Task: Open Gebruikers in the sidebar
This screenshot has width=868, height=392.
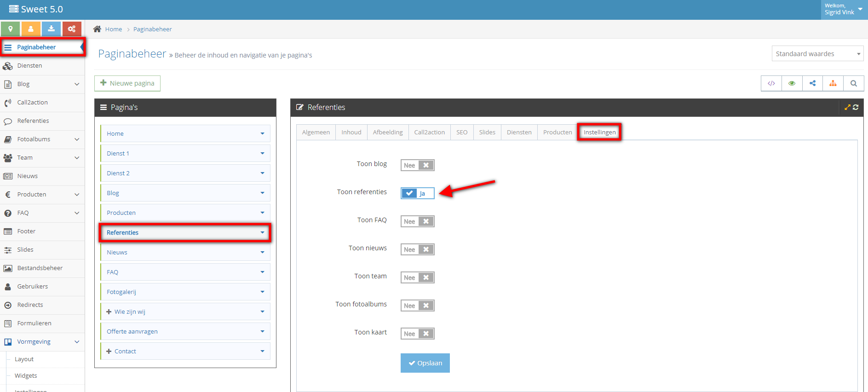Action: point(42,287)
